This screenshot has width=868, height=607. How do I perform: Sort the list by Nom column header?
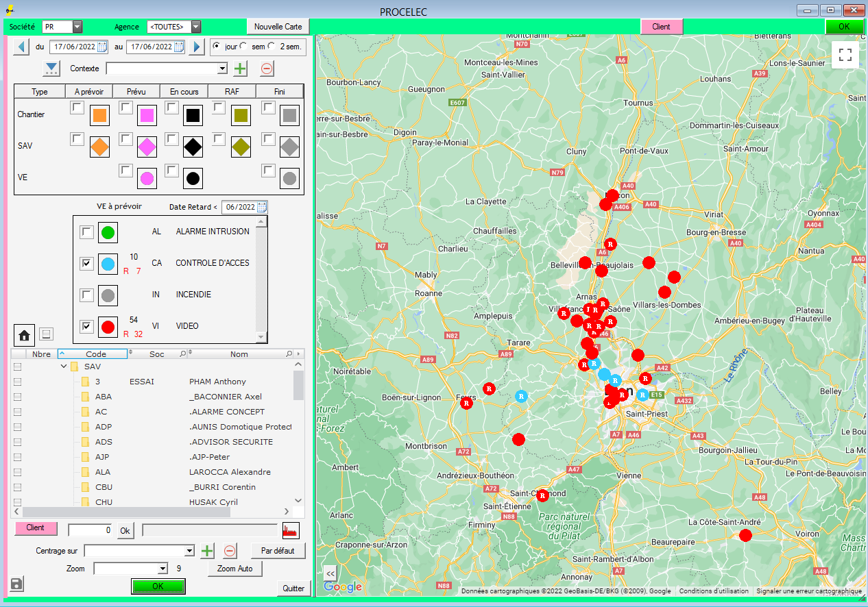[239, 354]
